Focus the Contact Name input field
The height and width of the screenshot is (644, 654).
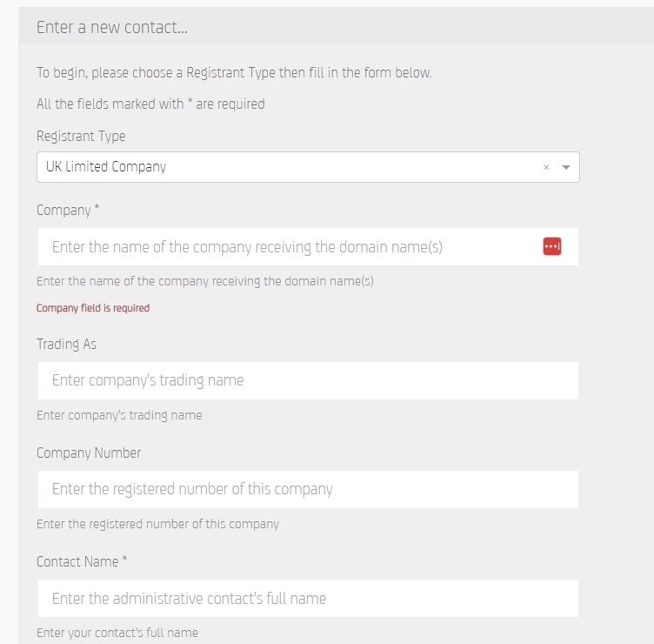coord(308,598)
